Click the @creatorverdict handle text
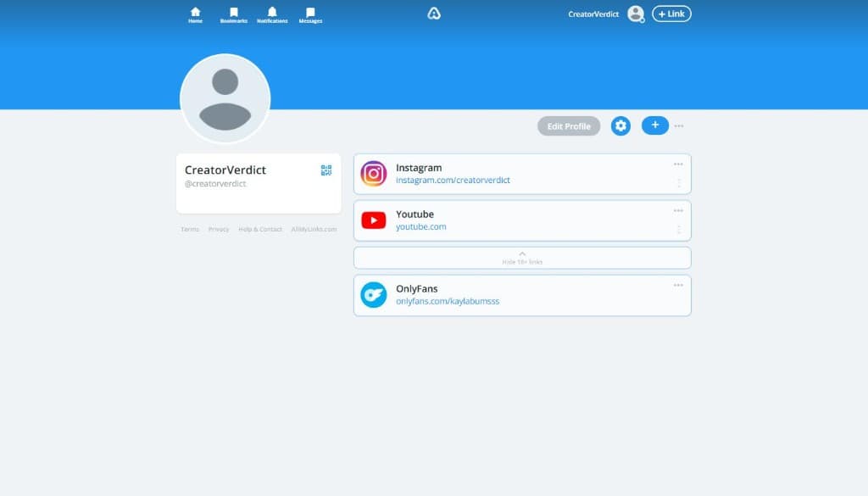This screenshot has width=868, height=496. pyautogui.click(x=215, y=184)
